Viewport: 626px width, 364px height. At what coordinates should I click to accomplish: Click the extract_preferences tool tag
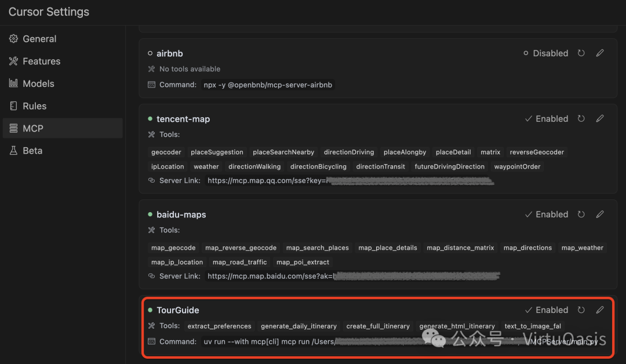point(219,326)
